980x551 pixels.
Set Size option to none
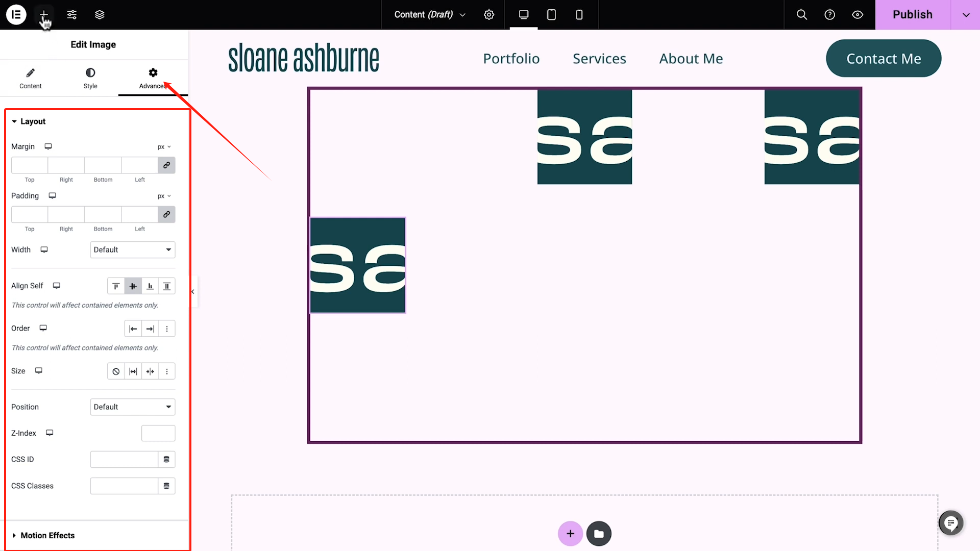point(116,371)
